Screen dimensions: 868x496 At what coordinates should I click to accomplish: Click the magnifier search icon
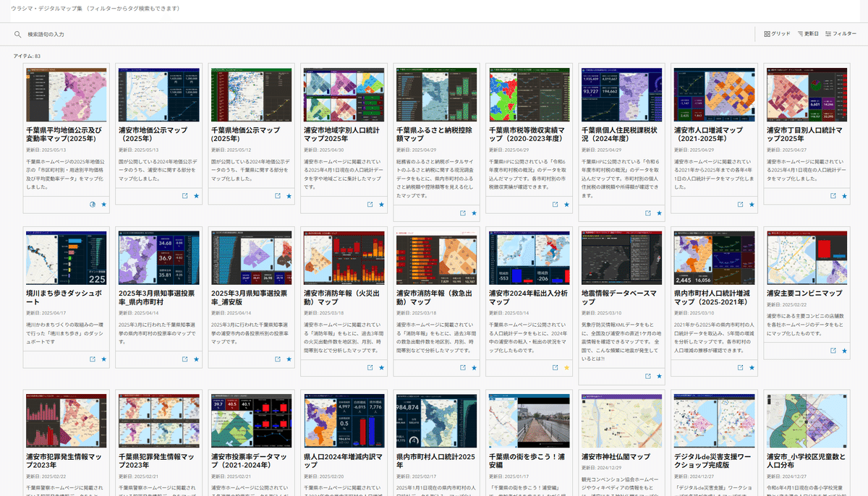(17, 34)
